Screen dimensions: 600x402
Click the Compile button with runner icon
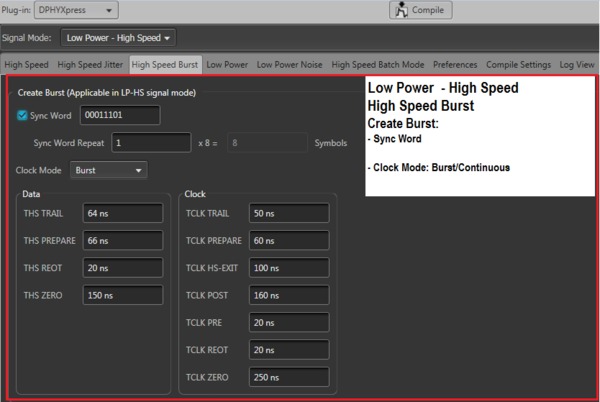click(x=420, y=10)
